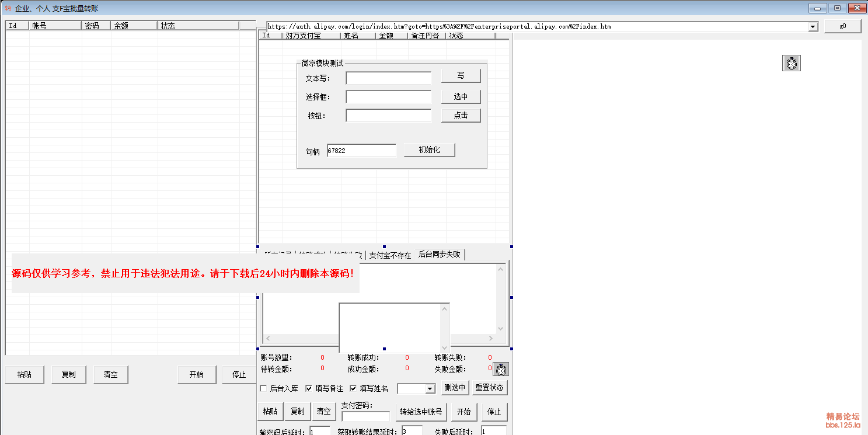Click the 初始化 button
The image size is (868, 435).
429,149
